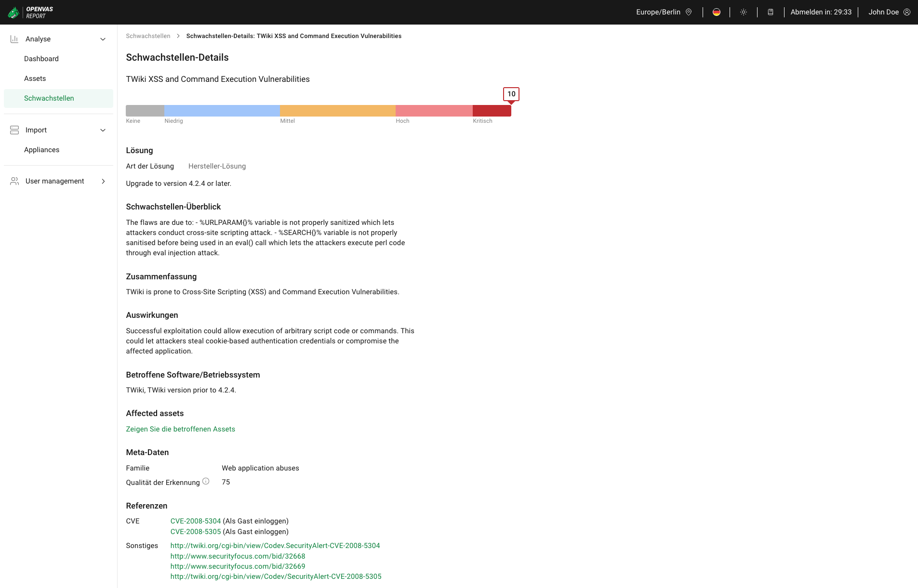918x588 pixels.
Task: Click the Web application abuses value
Action: tap(260, 468)
